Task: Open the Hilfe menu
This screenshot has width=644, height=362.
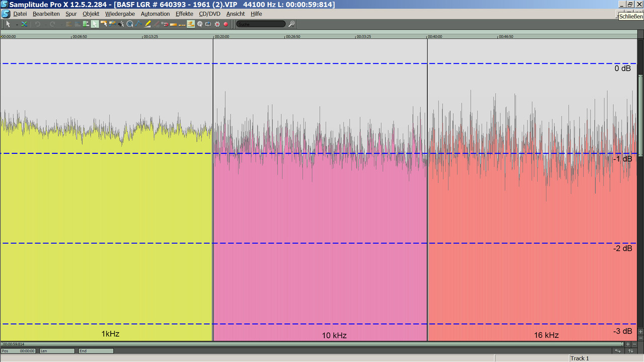Action: click(x=256, y=14)
